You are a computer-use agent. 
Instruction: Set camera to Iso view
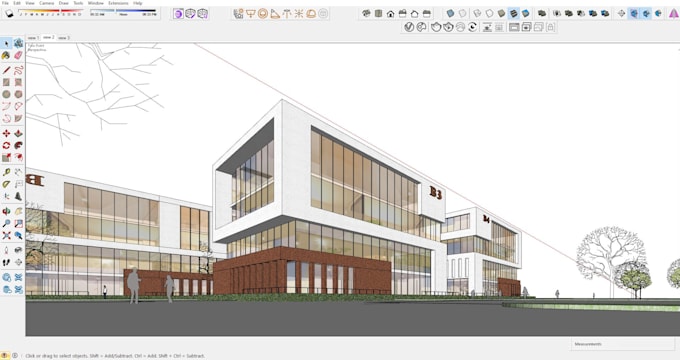[x=366, y=13]
